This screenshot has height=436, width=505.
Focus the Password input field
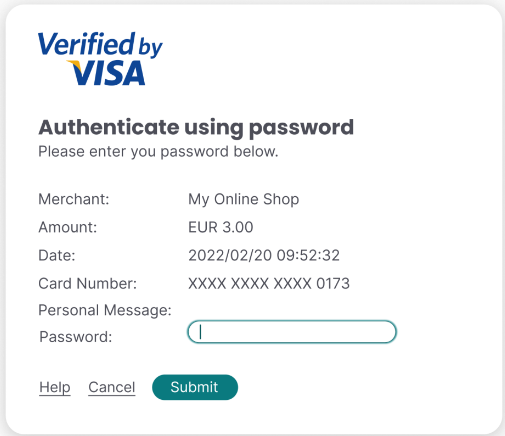(x=292, y=332)
